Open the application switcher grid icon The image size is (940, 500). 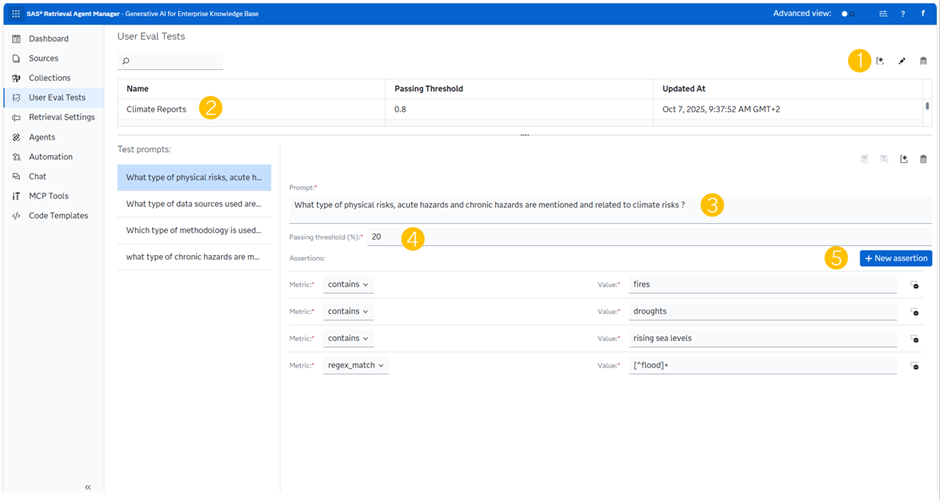click(15, 14)
